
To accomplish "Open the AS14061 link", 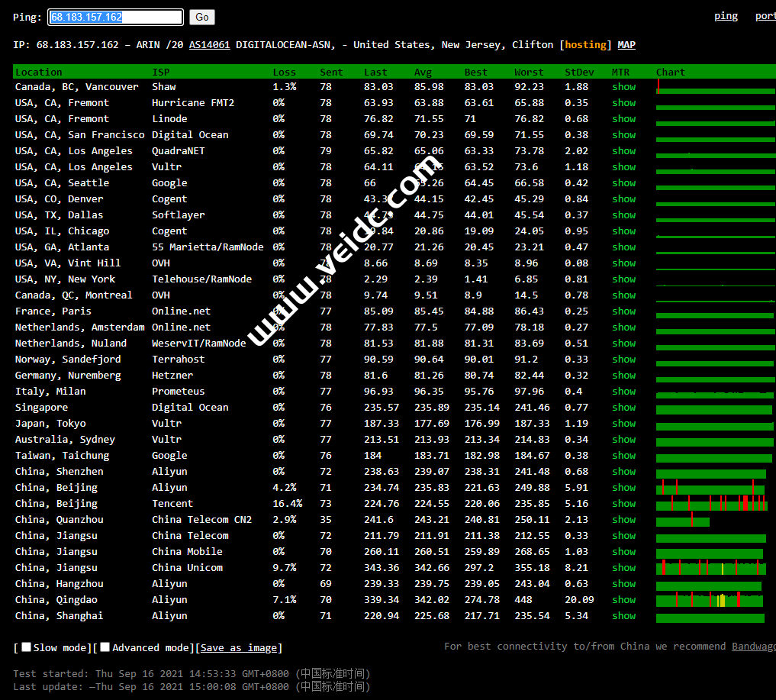I will click(209, 45).
